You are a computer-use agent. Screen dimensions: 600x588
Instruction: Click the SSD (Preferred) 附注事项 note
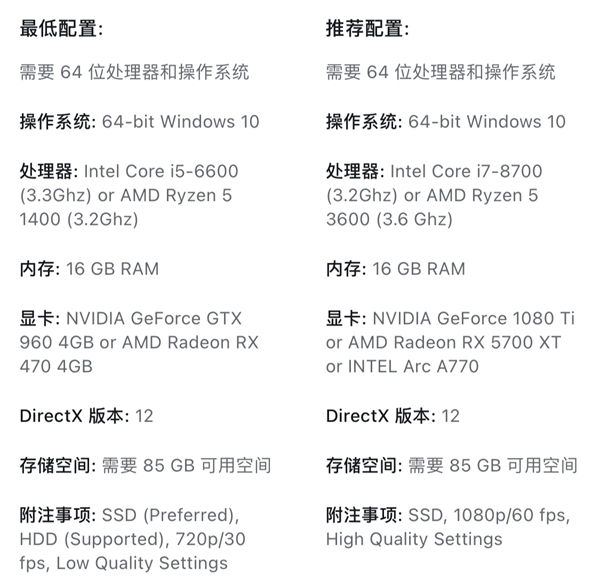(x=170, y=515)
